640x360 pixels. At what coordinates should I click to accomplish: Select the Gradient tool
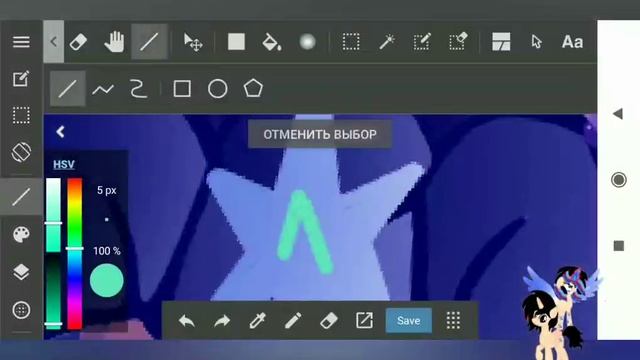307,42
